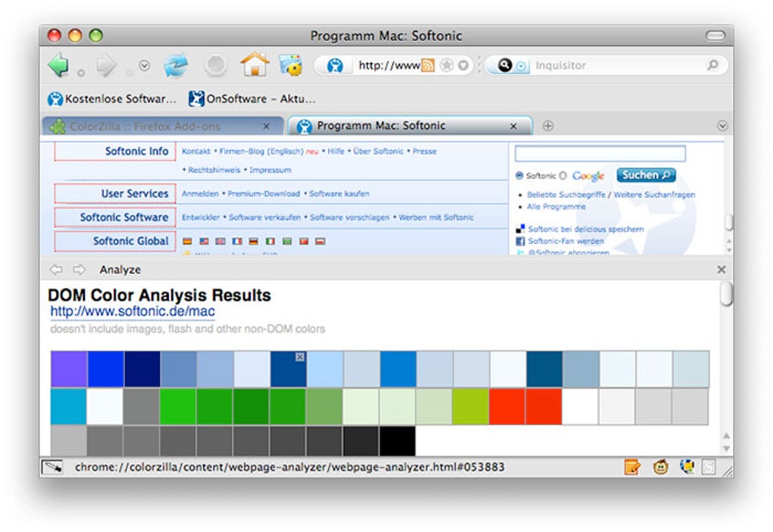The image size is (773, 532).
Task: Open the OnSoftware bookmark
Action: [252, 99]
